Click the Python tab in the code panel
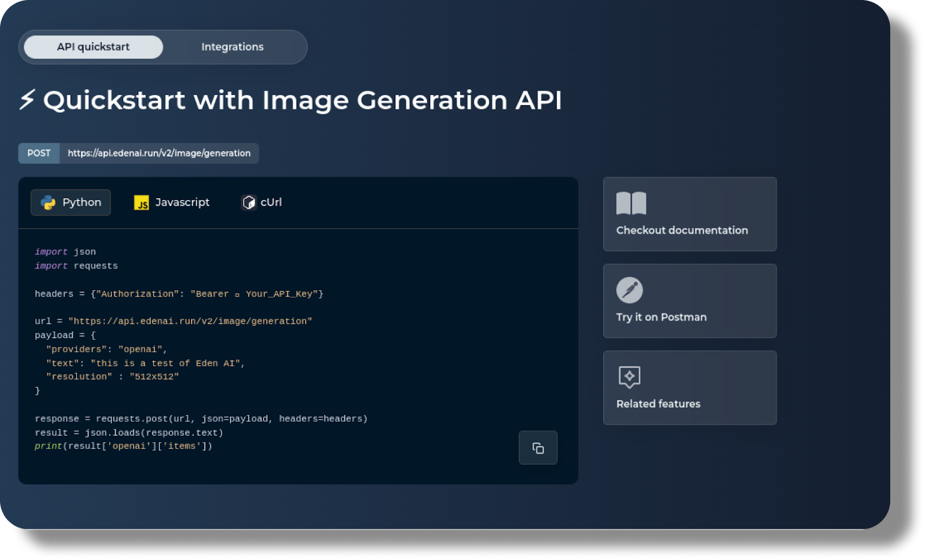The image size is (925, 560). pyautogui.click(x=71, y=202)
